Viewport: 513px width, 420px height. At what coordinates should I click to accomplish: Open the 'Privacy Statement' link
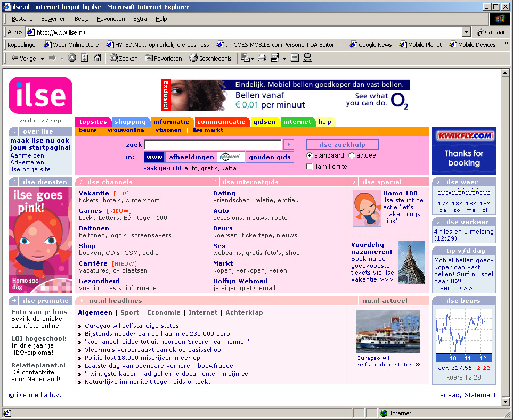(x=468, y=395)
